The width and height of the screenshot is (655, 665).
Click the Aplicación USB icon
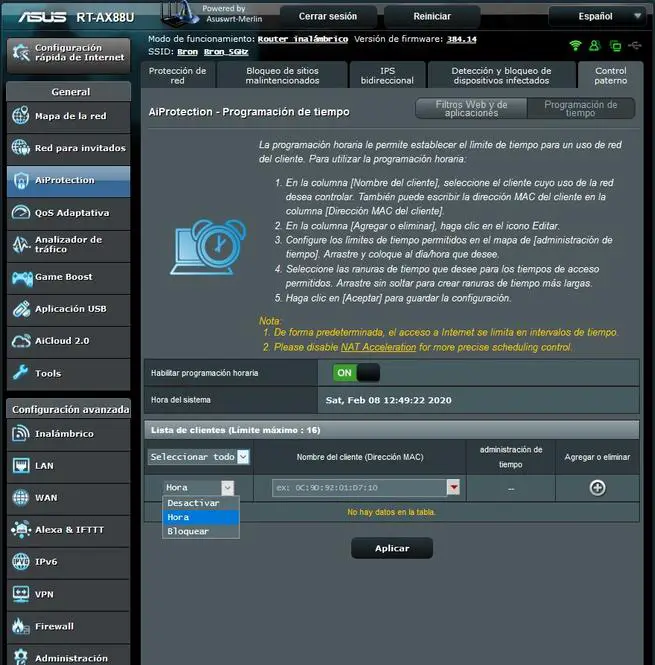[21, 309]
